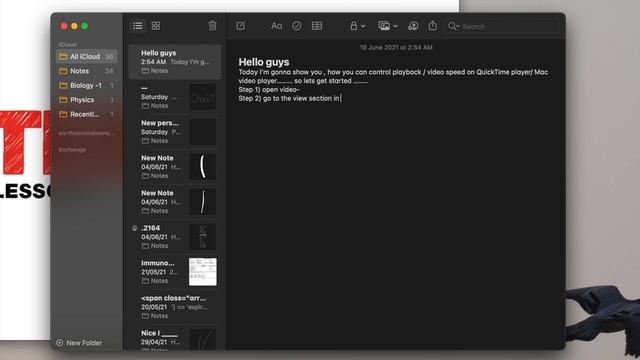Open the Biology -1 folder

87,85
